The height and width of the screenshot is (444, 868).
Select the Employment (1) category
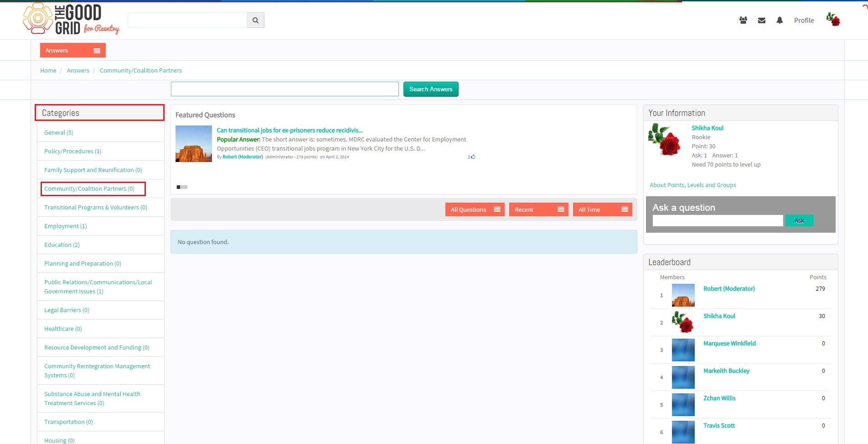coord(65,226)
